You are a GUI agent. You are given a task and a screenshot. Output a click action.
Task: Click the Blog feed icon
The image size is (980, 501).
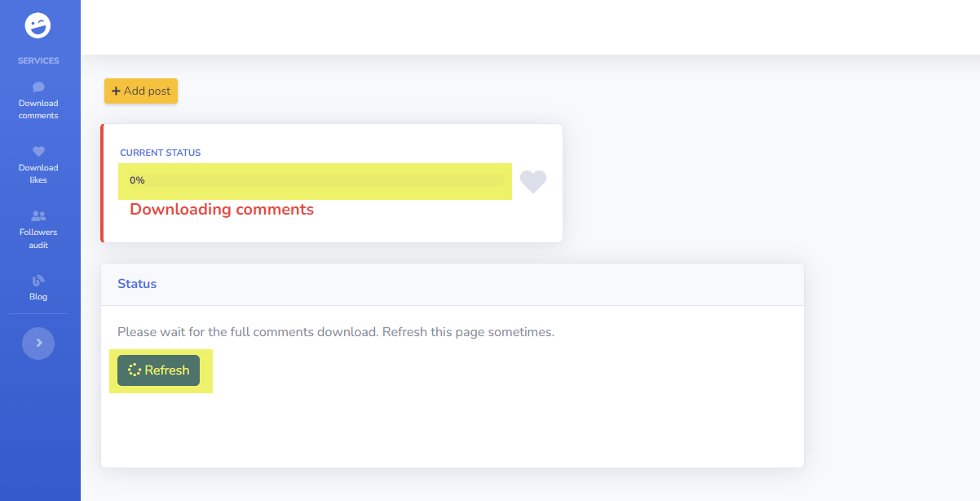coord(38,281)
